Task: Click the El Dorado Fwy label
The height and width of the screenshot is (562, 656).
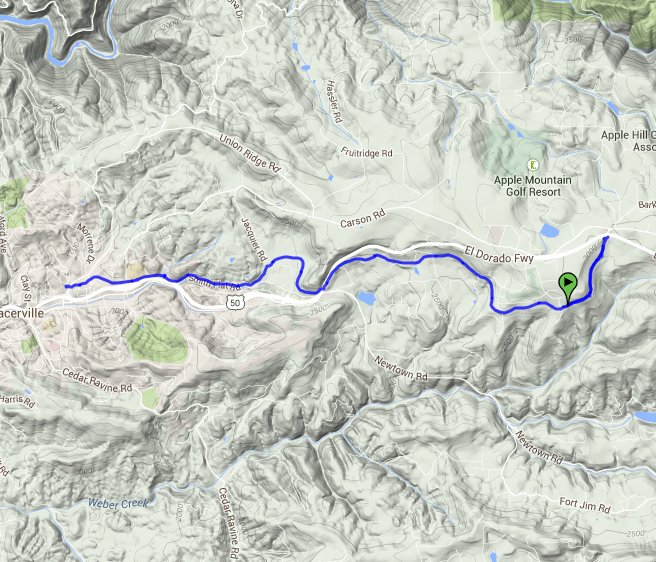Action: pos(499,255)
